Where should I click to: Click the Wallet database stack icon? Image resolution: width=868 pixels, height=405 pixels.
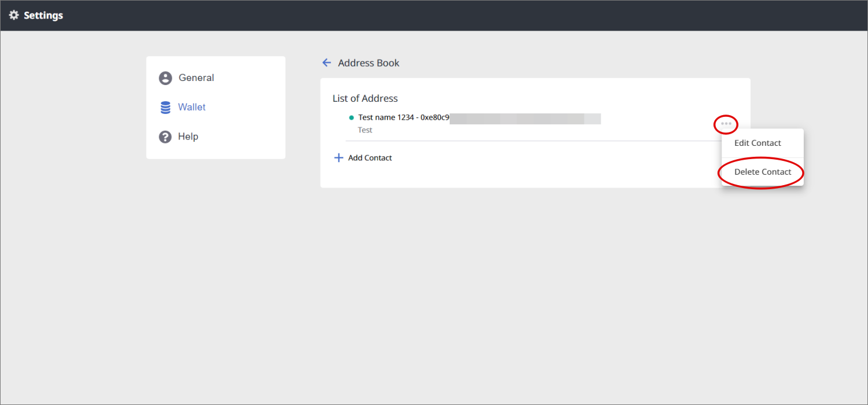click(x=165, y=108)
